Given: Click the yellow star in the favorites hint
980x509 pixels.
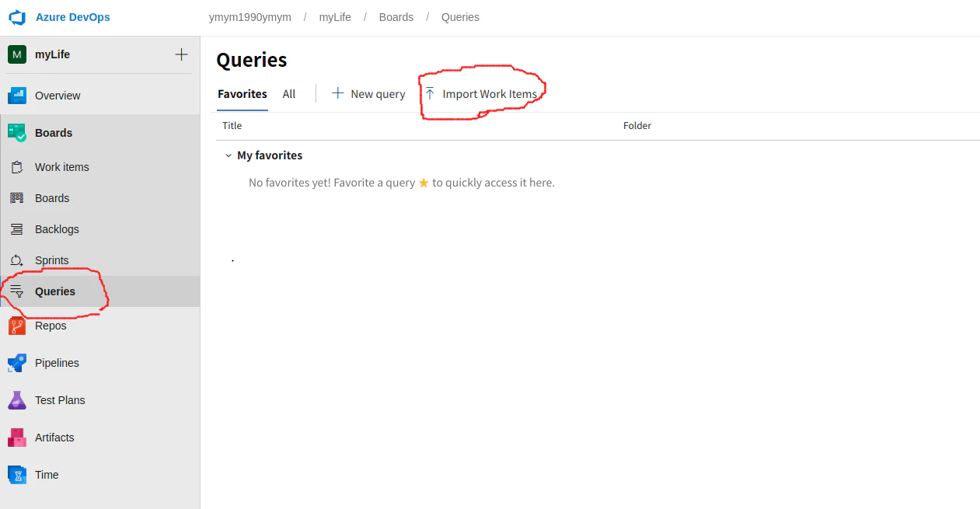Looking at the screenshot, I should [424, 183].
